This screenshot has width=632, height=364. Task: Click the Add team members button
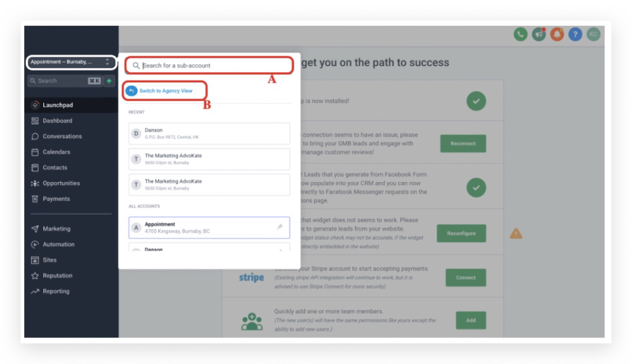click(x=471, y=320)
